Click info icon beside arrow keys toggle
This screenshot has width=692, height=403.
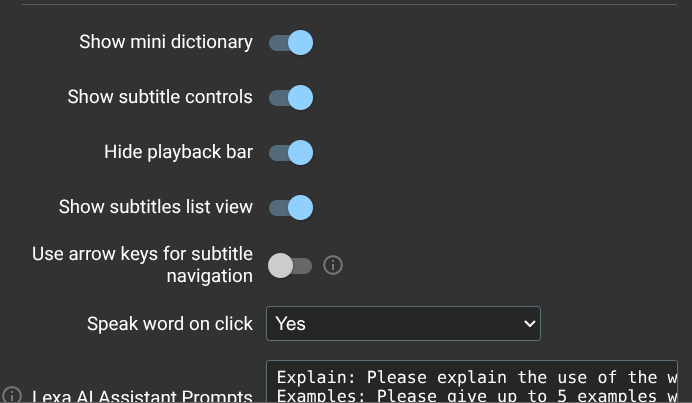[x=334, y=265]
